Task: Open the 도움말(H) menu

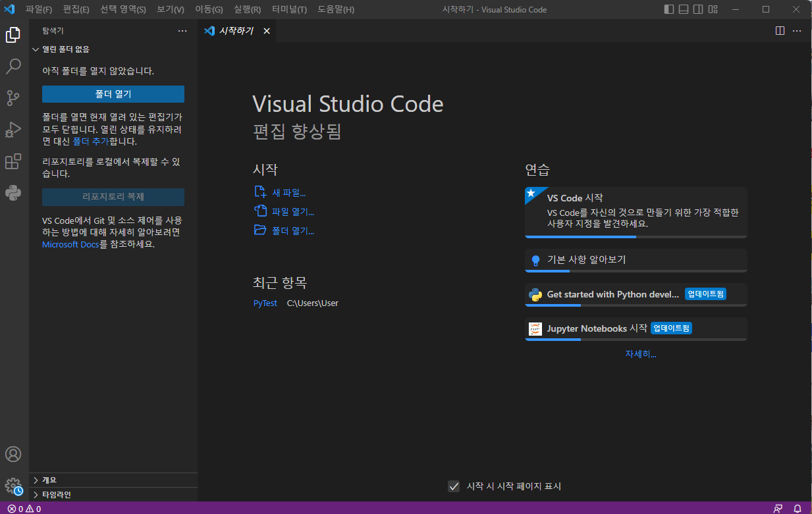Action: pyautogui.click(x=336, y=10)
